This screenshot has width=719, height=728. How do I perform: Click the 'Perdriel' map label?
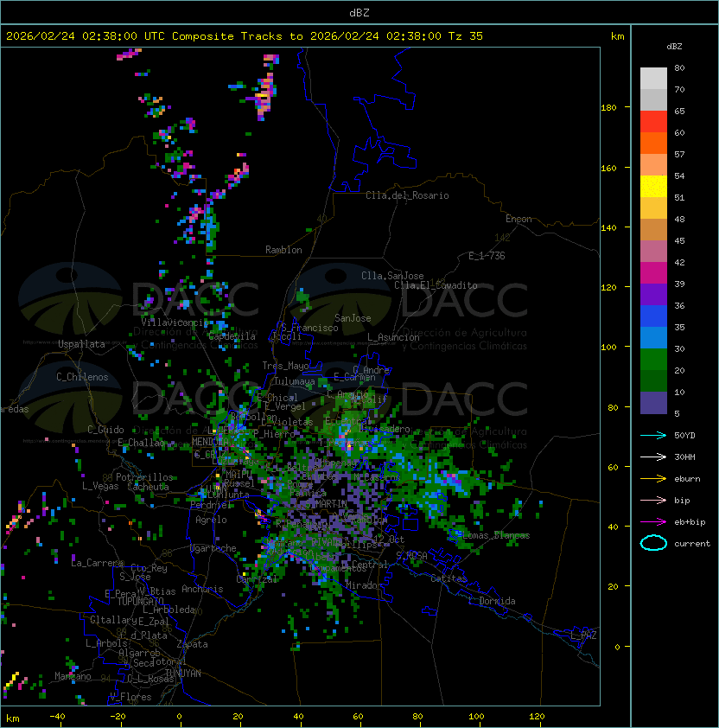pyautogui.click(x=211, y=505)
